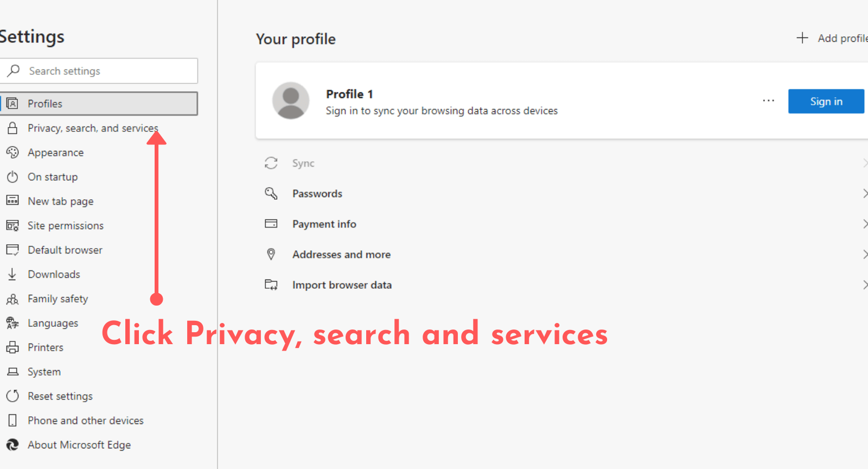Click the Profiles icon in the sidebar
868x469 pixels.
pos(12,104)
